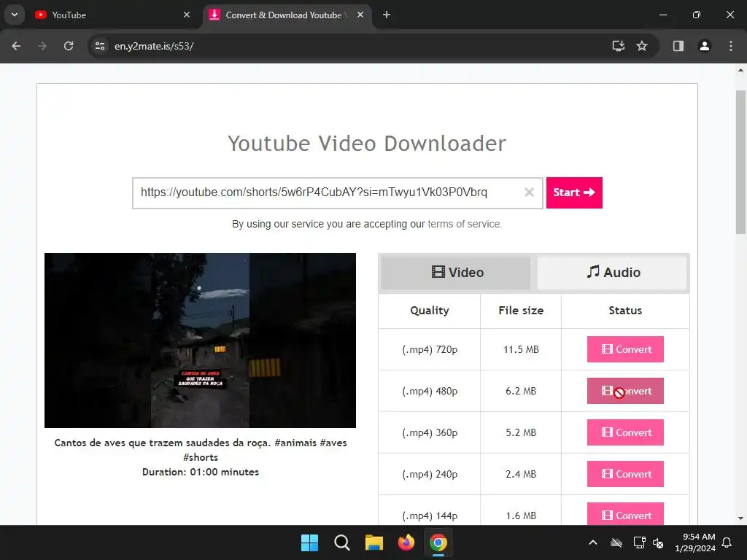This screenshot has width=747, height=560.
Task: Open the notifications bell icon
Action: point(727,542)
